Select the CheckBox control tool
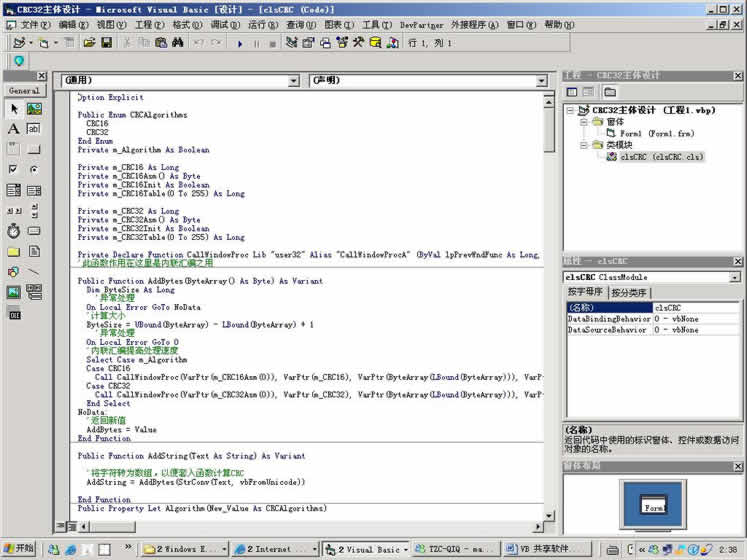747x560 pixels. 13,170
